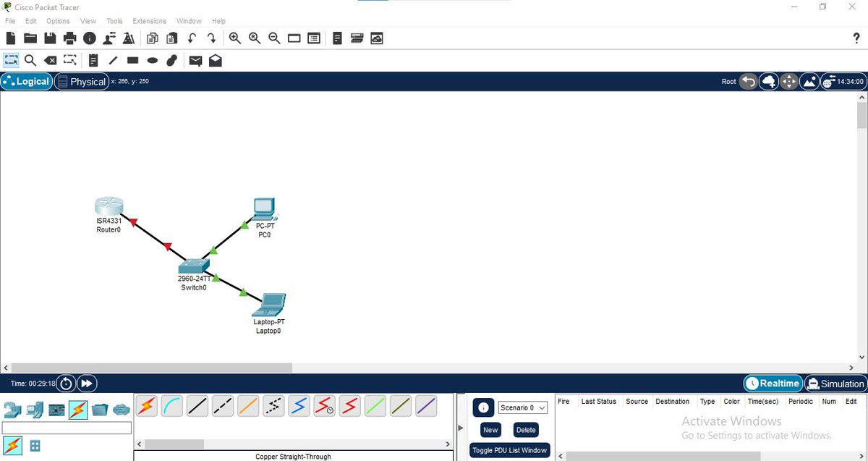Screen dimensions: 868x461
Task: Pick the purple USB cable
Action: pos(426,407)
